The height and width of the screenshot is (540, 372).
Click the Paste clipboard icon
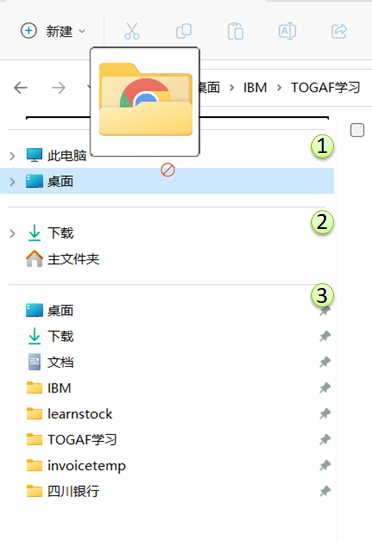coord(236,31)
